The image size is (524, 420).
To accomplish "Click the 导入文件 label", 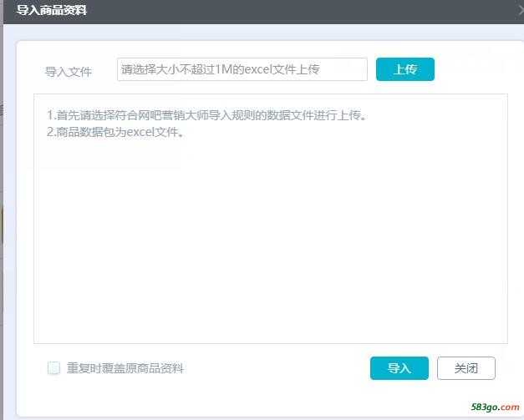I will 69,72.
